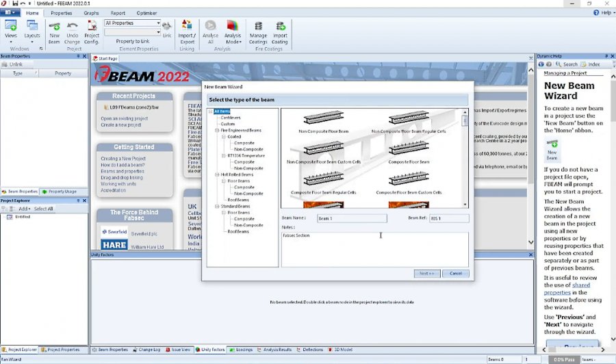This screenshot has height=364, width=616.
Task: Click the Next button in the wizard
Action: pos(427,273)
